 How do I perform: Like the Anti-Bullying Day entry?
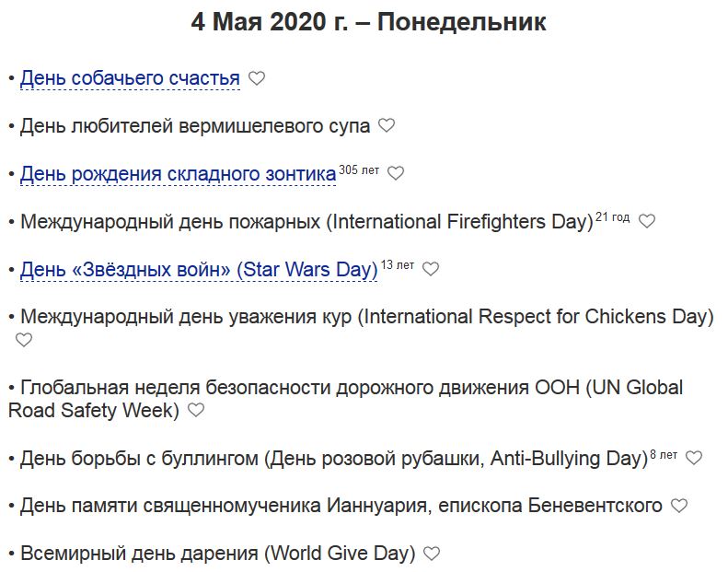click(694, 458)
